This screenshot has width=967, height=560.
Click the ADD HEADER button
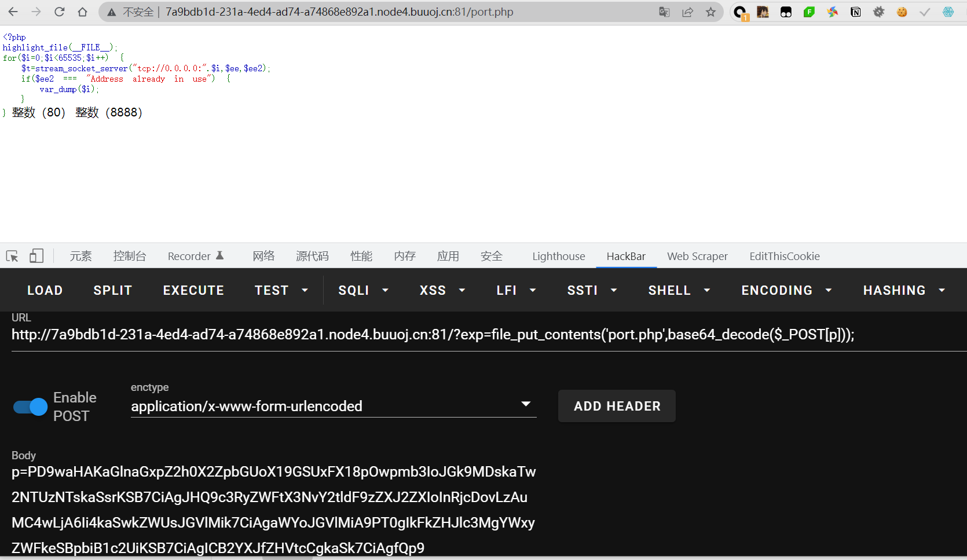[617, 406]
